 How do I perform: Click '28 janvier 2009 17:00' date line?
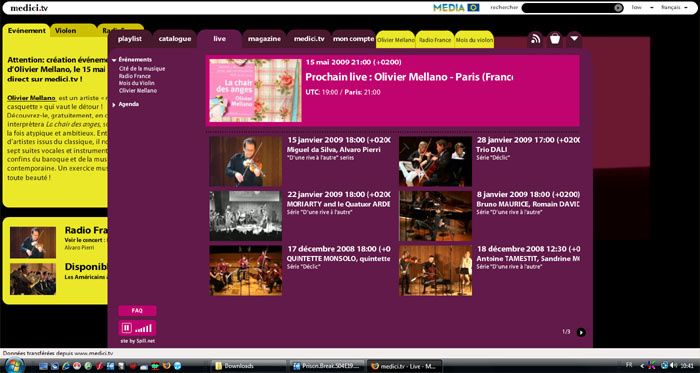pyautogui.click(x=528, y=140)
